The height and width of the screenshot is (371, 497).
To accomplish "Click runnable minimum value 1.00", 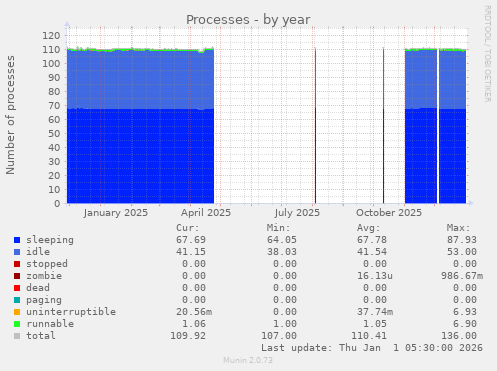I will pos(285,324).
